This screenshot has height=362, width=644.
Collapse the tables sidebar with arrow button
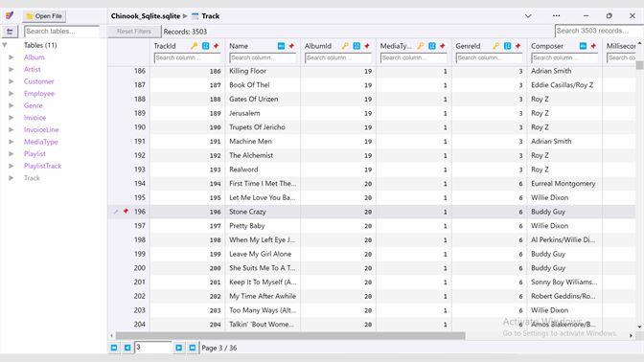[x=10, y=32]
